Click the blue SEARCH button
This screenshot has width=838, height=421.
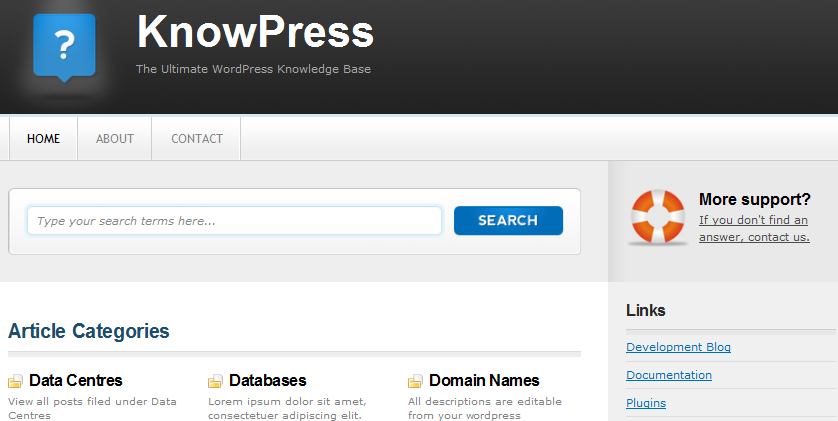[x=508, y=221]
